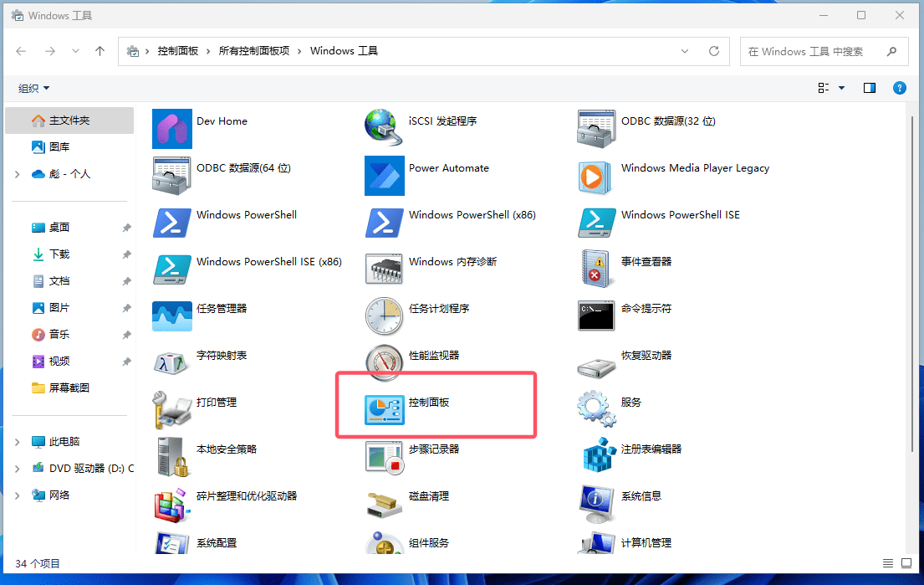924x585 pixels.
Task: Click the search Windows 工具 box
Action: coord(824,51)
